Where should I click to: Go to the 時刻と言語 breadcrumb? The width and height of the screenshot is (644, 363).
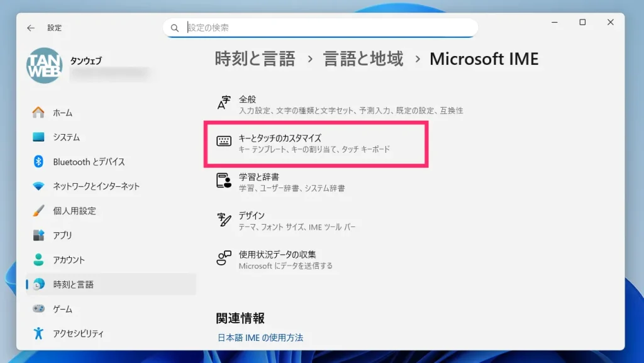click(255, 59)
